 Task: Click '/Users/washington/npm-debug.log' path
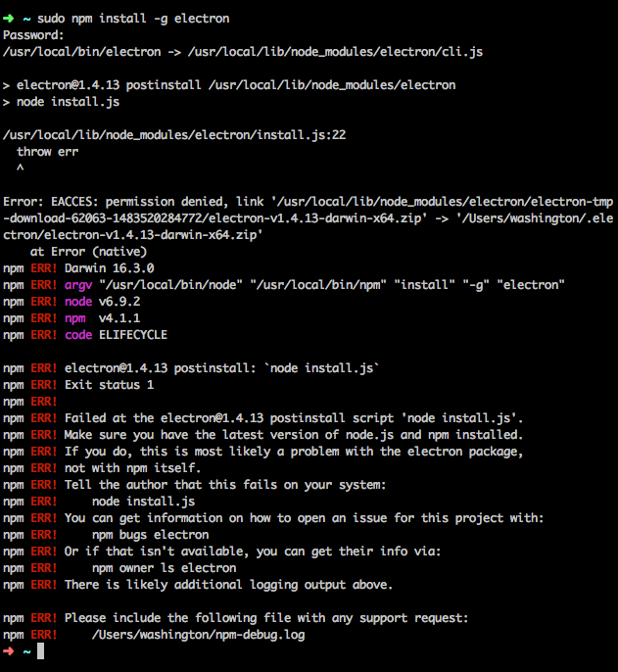tap(199, 635)
